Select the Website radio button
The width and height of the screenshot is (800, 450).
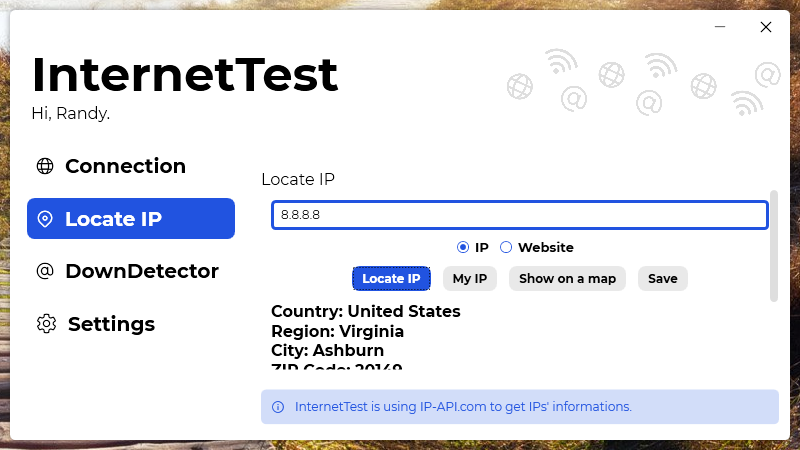tap(506, 247)
